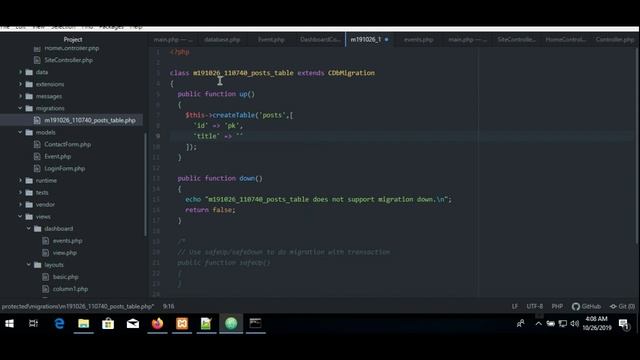Click the view.php file icon
The image size is (640, 360).
[46, 253]
